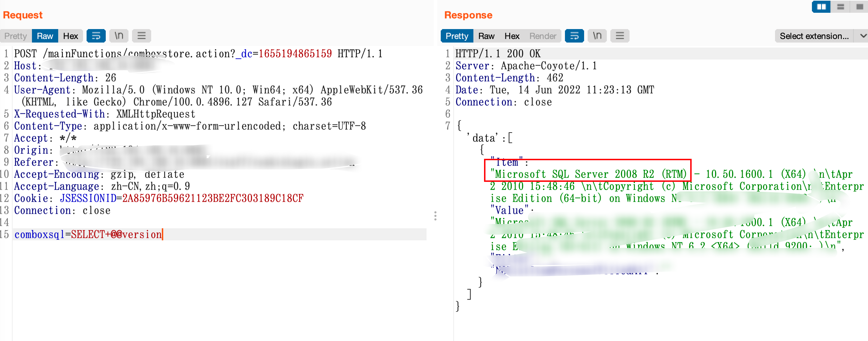Expand Select extension dropdown arrow
The width and height of the screenshot is (868, 341).
tap(863, 36)
